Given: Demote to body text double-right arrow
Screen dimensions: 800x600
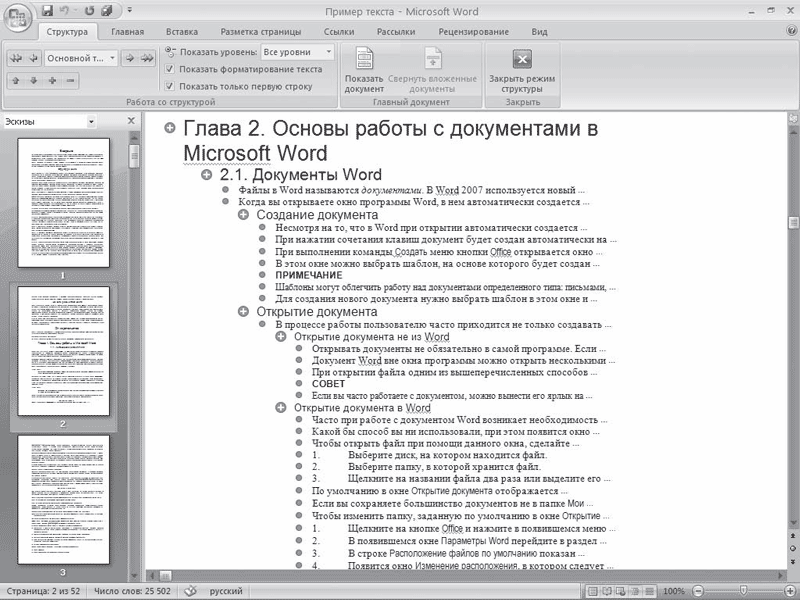Looking at the screenshot, I should (147, 58).
